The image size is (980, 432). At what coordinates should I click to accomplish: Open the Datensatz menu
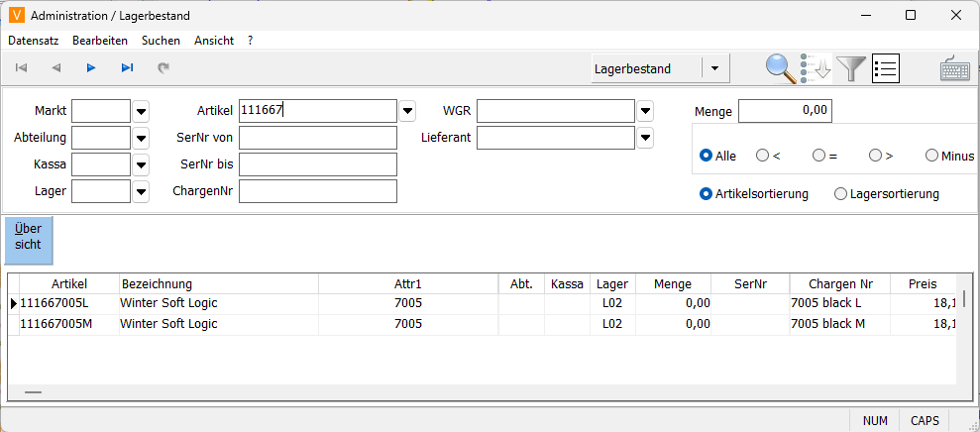coord(33,41)
